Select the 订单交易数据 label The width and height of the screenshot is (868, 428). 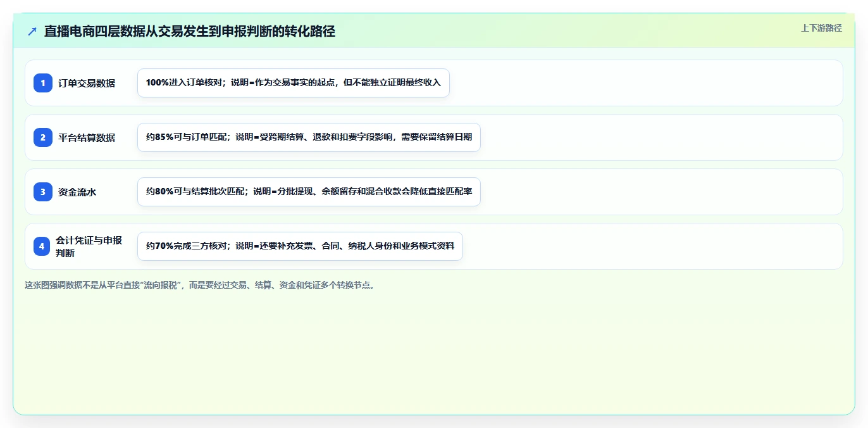[87, 83]
